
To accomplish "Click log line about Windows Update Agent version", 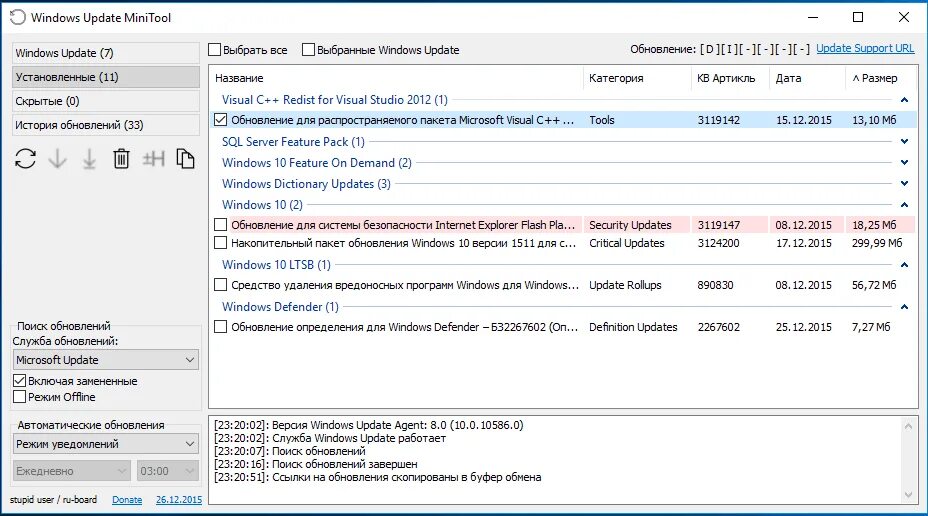I will click(369, 425).
